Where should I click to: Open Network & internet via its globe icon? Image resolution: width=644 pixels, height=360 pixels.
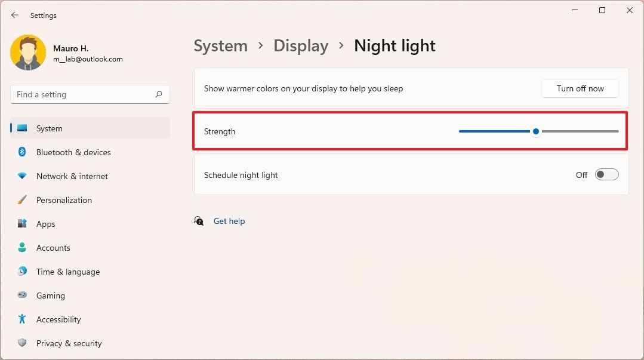22,176
